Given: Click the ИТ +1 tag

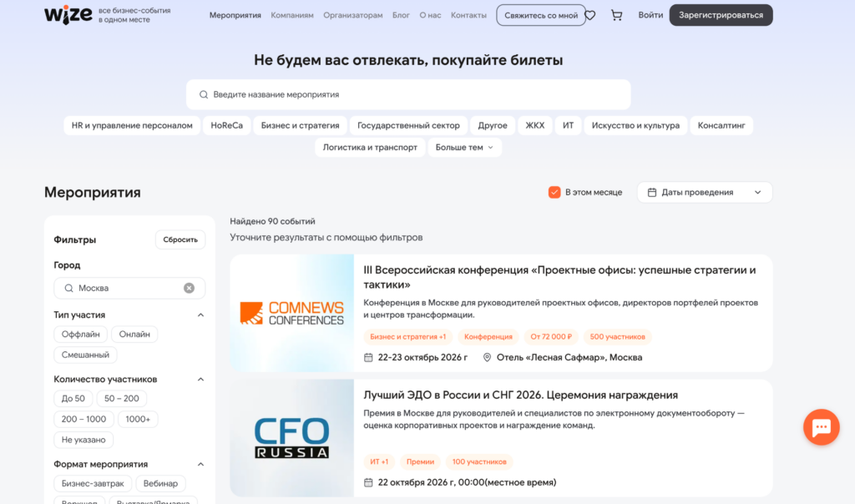Looking at the screenshot, I should (x=379, y=462).
